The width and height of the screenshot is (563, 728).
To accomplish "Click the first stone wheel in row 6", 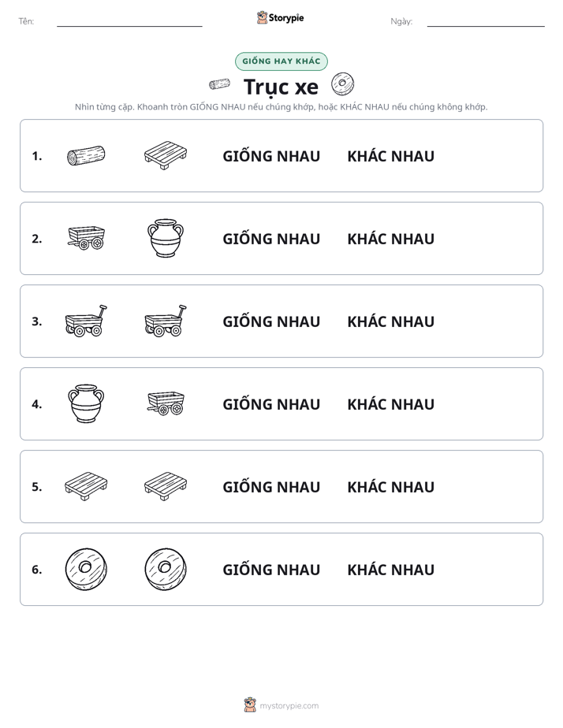I will point(86,569).
